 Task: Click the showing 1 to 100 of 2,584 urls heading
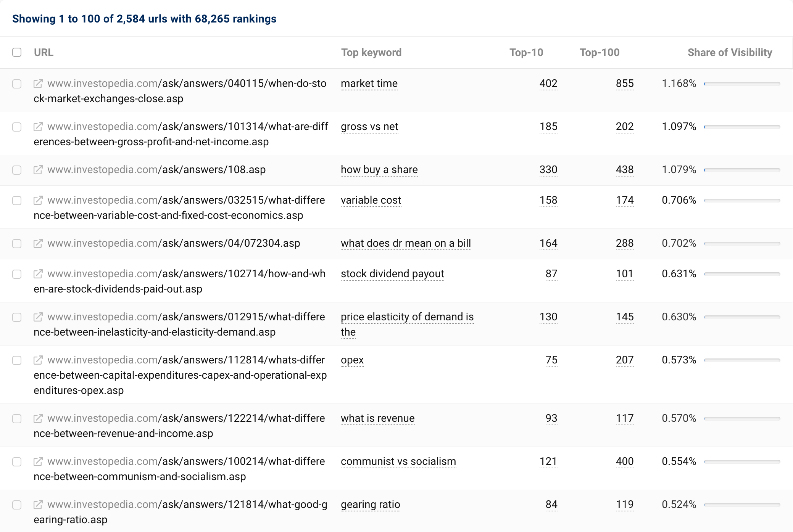[144, 19]
